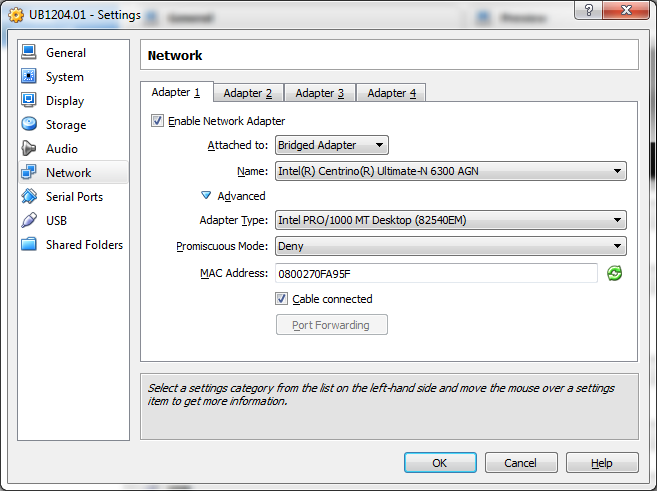Click the General settings icon
This screenshot has height=491, width=657.
point(29,53)
